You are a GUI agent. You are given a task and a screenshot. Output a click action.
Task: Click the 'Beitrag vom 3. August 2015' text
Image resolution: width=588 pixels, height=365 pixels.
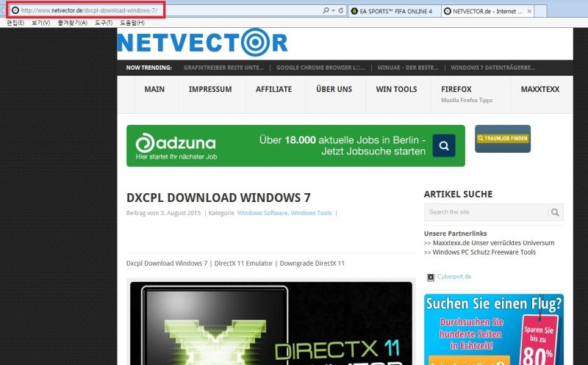point(163,213)
